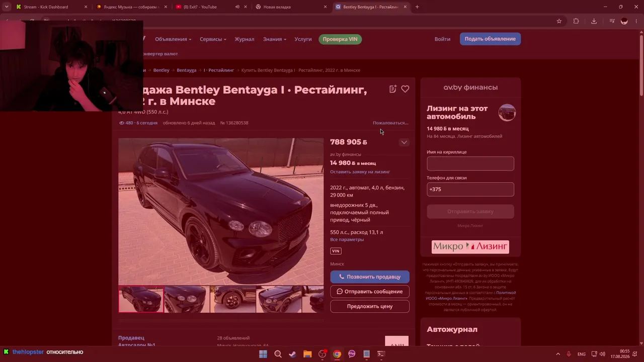Click Отправить сообщение button
Viewport: 644px width, 362px height.
(370, 292)
